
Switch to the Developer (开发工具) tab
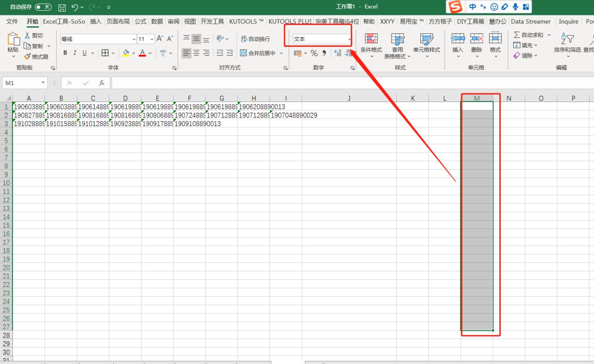click(212, 21)
